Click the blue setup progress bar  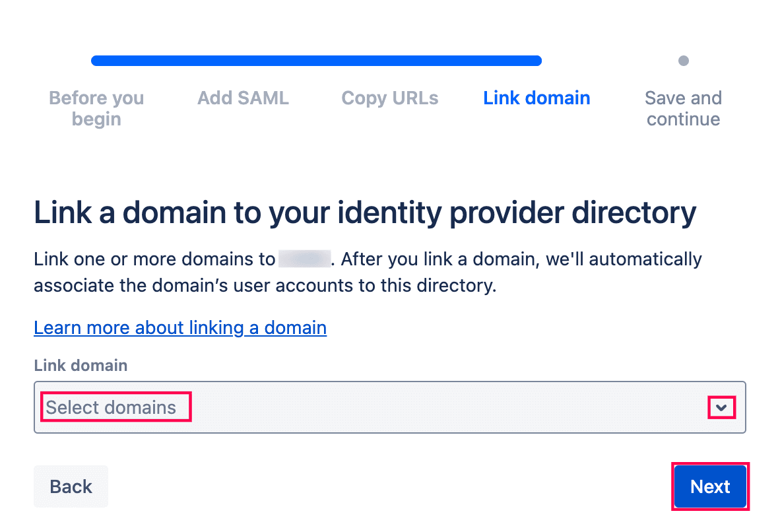[316, 61]
